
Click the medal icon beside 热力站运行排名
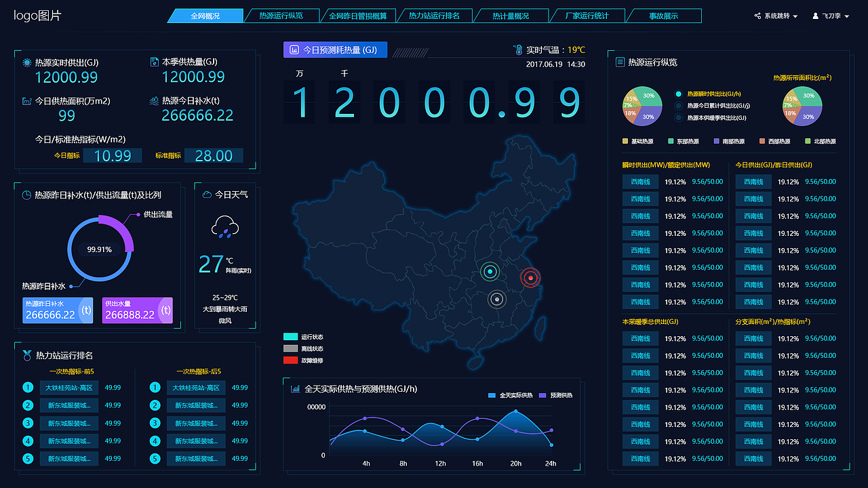coord(27,355)
